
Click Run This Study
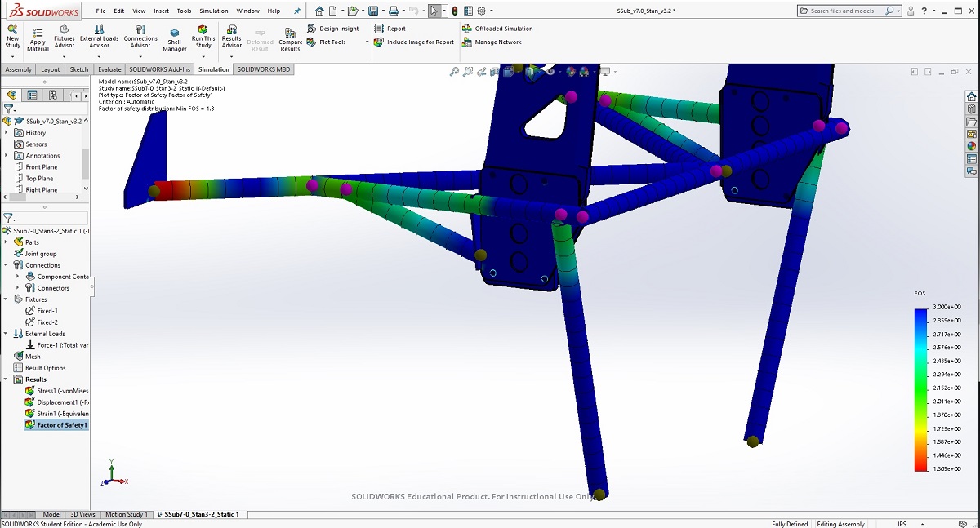point(203,38)
